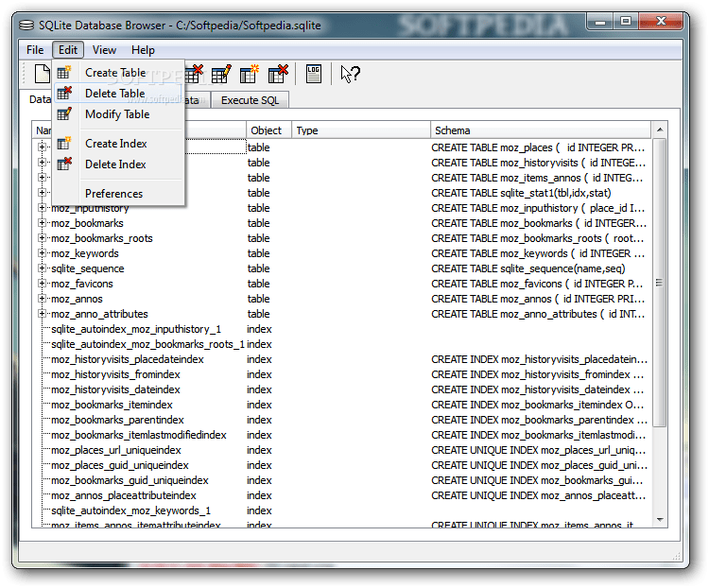This screenshot has height=588, width=709.
Task: Open the SQL Log window icon
Action: pyautogui.click(x=313, y=74)
